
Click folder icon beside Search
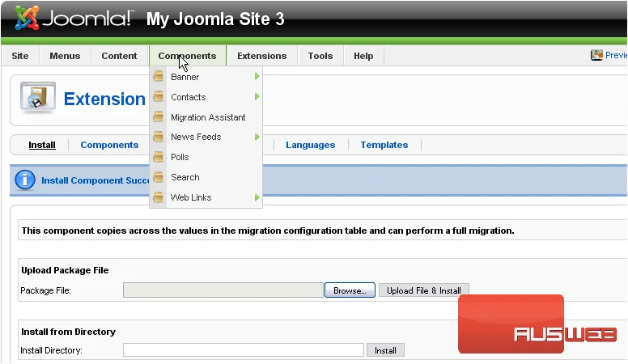click(158, 176)
